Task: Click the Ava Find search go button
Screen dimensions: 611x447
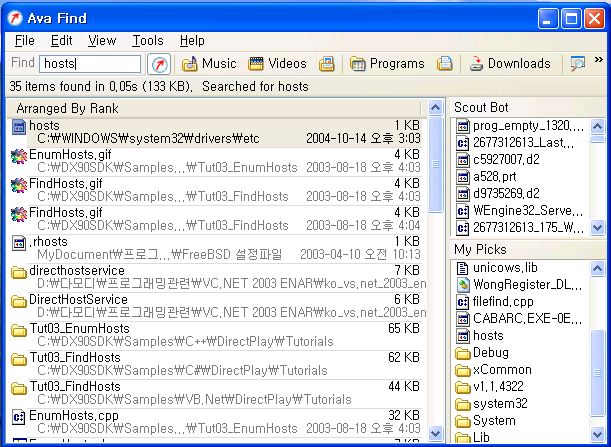Action: (159, 64)
